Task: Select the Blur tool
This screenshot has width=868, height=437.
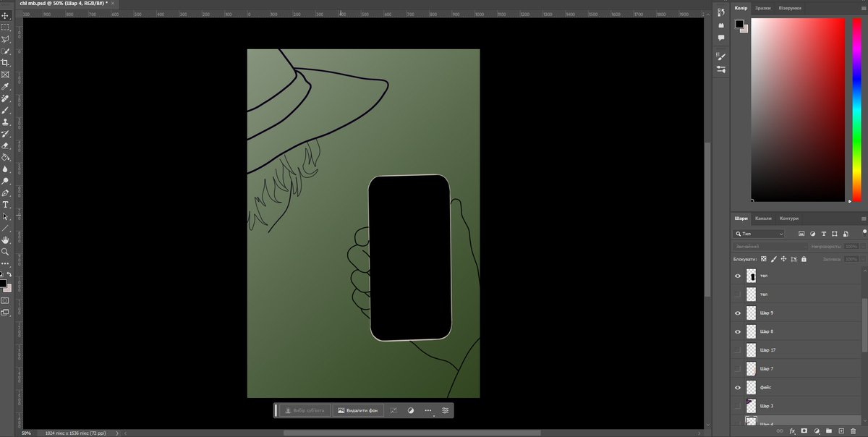Action: click(5, 169)
